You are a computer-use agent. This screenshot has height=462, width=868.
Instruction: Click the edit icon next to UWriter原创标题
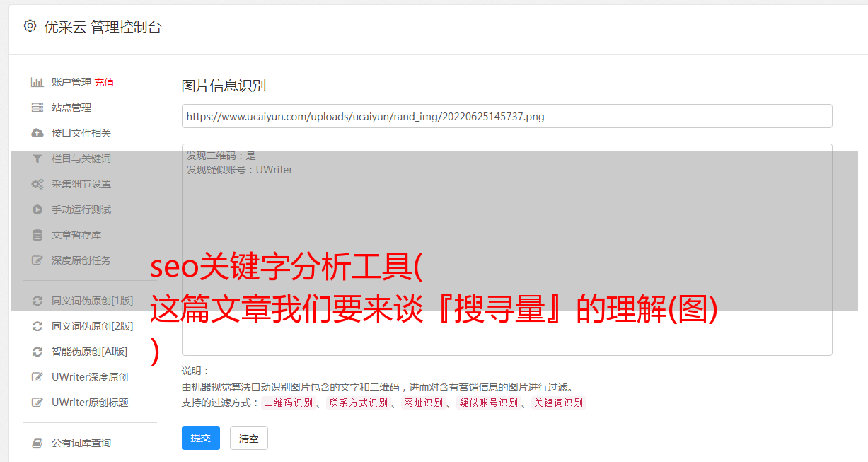pyautogui.click(x=37, y=403)
